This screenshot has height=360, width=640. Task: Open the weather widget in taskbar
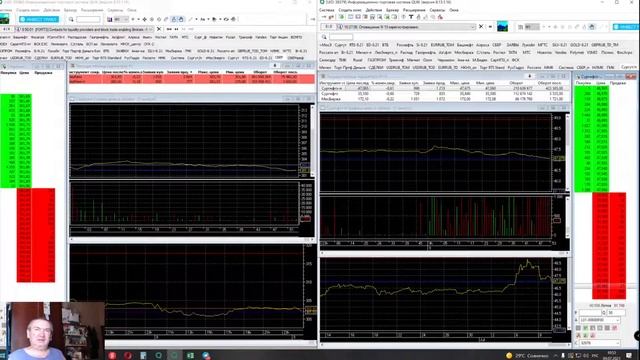(x=527, y=356)
